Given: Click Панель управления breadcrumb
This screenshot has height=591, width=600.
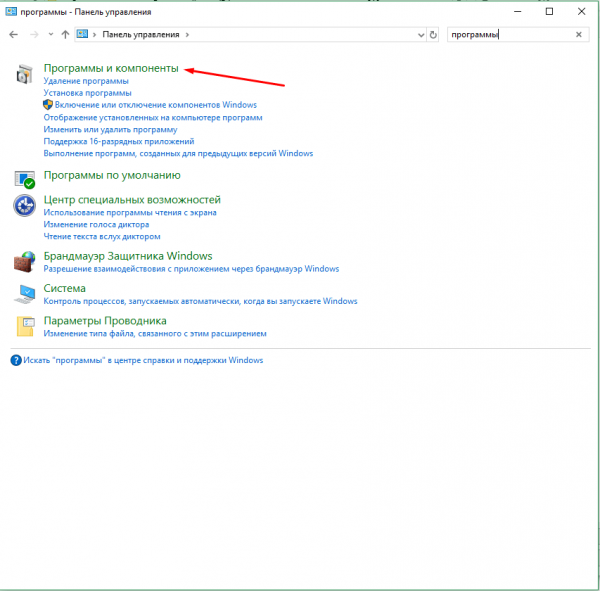Looking at the screenshot, I should [x=141, y=34].
